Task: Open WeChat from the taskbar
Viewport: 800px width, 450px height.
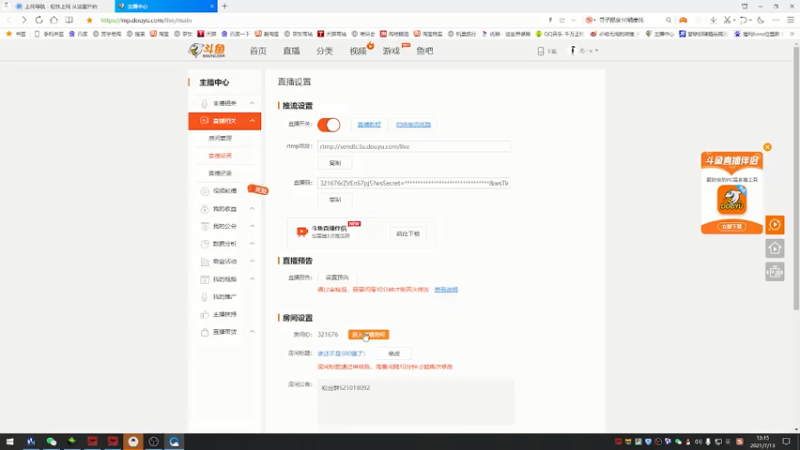Action: coord(51,441)
